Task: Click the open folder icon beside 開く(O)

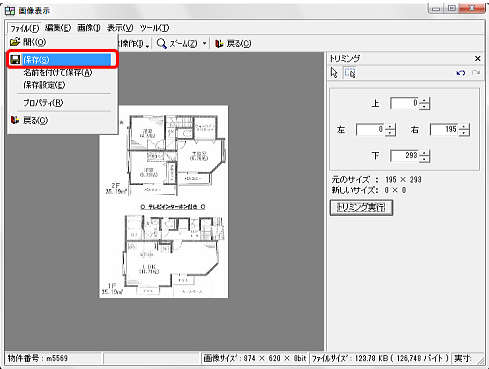Action: (x=15, y=42)
